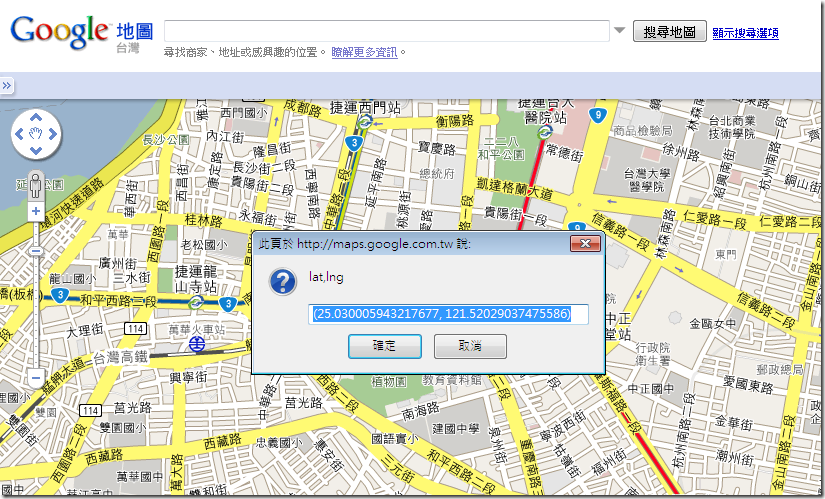Click the 忠義國小 label

(279, 443)
